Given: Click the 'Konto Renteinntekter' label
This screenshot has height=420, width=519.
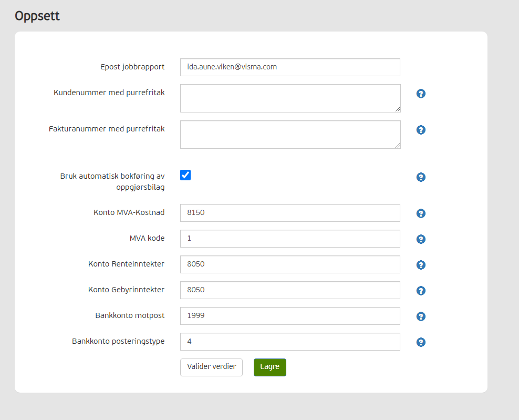Looking at the screenshot, I should [x=126, y=264].
